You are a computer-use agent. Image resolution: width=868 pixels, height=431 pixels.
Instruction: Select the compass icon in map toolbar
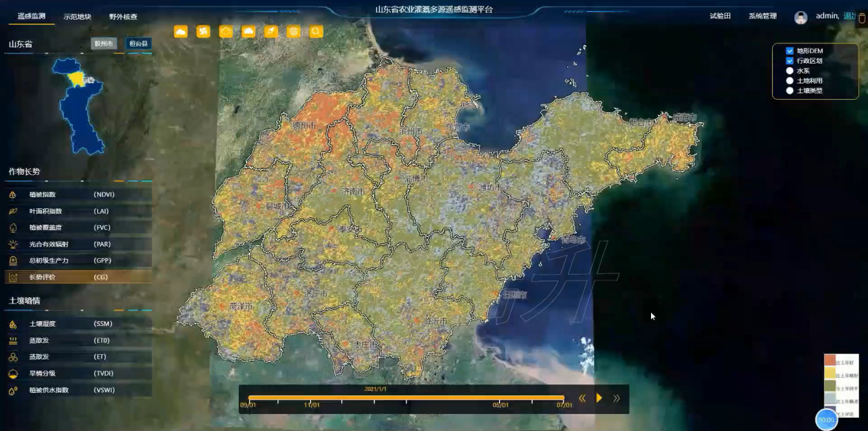[x=271, y=32]
